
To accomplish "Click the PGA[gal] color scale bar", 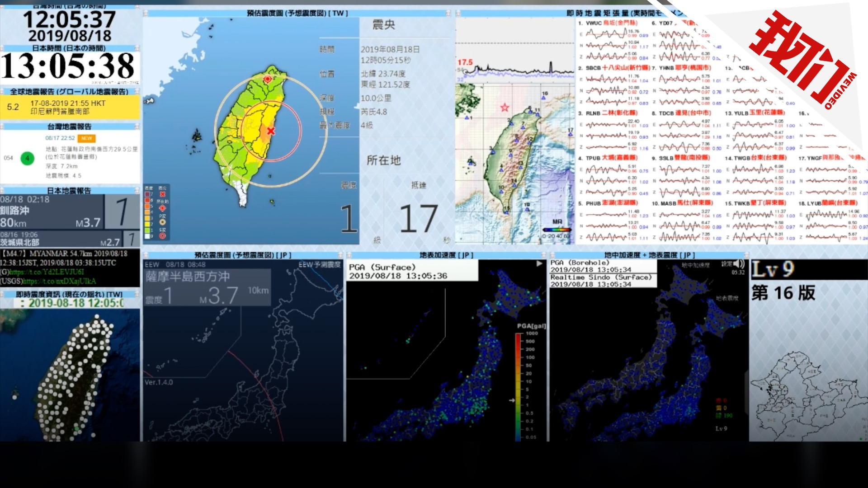I will click(518, 386).
